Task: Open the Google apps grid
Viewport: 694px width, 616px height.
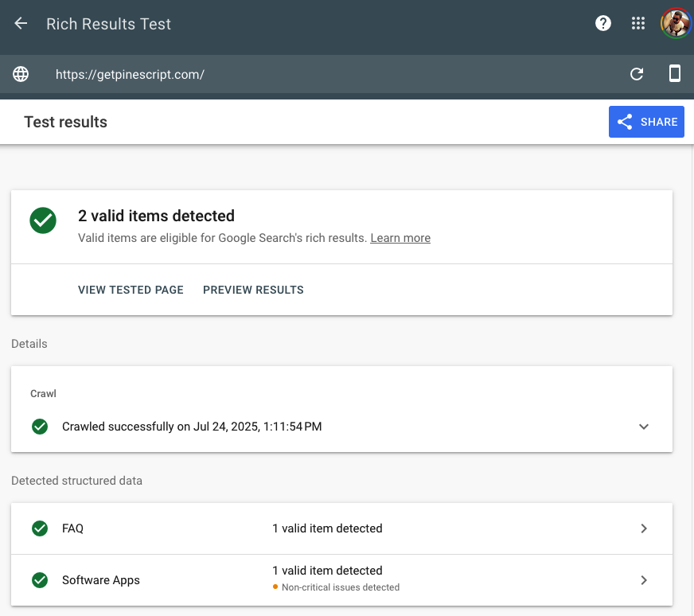Action: [x=637, y=23]
